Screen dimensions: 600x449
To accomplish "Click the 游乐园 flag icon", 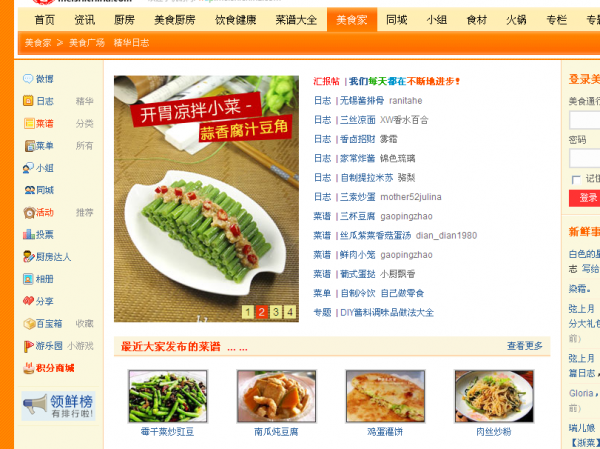I will coord(29,346).
